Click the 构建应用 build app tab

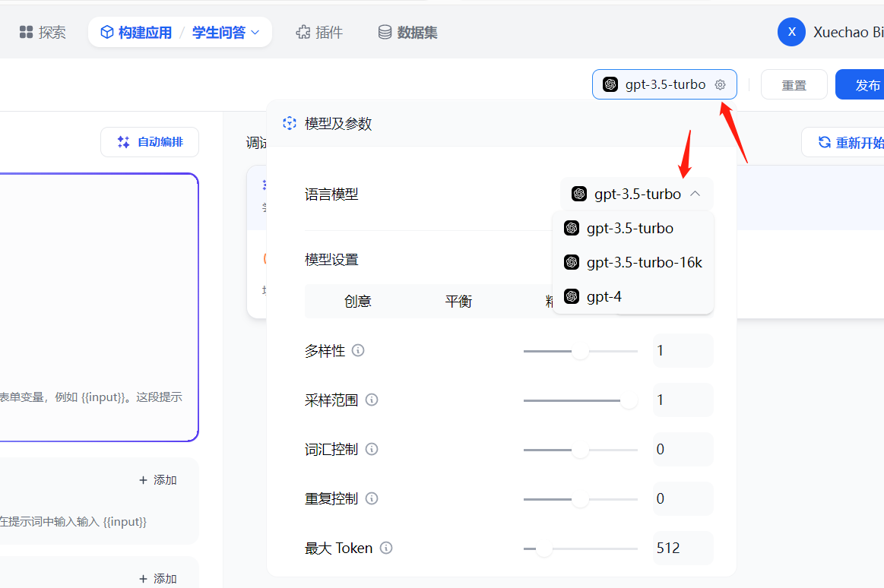pos(136,33)
